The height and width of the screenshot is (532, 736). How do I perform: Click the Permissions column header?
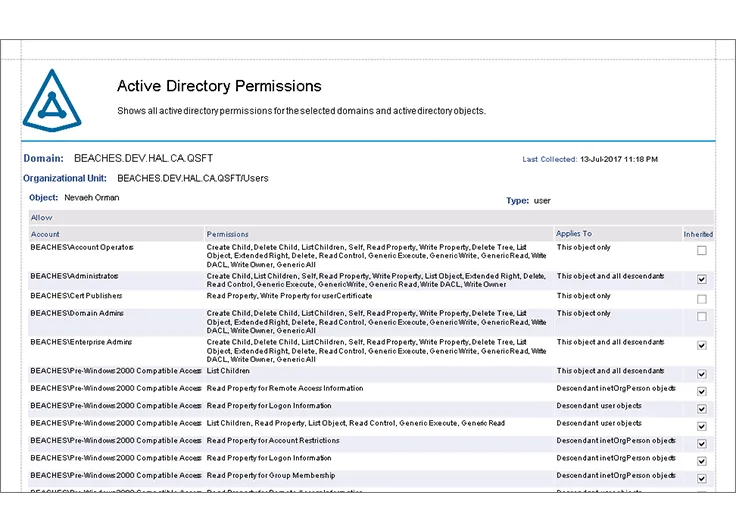pos(228,234)
